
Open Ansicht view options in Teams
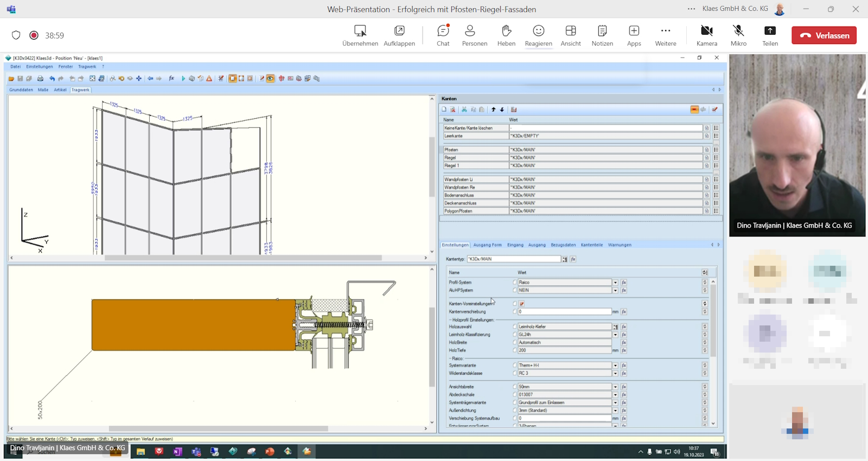coord(571,36)
